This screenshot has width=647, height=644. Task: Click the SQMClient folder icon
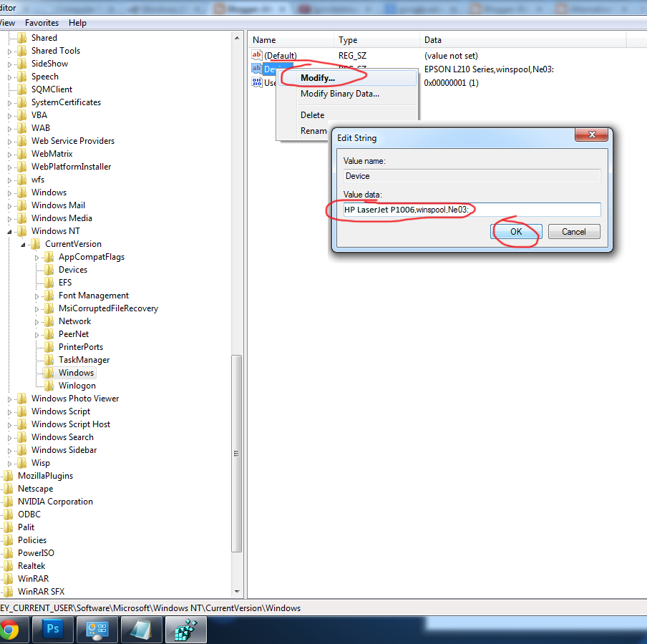(x=22, y=89)
